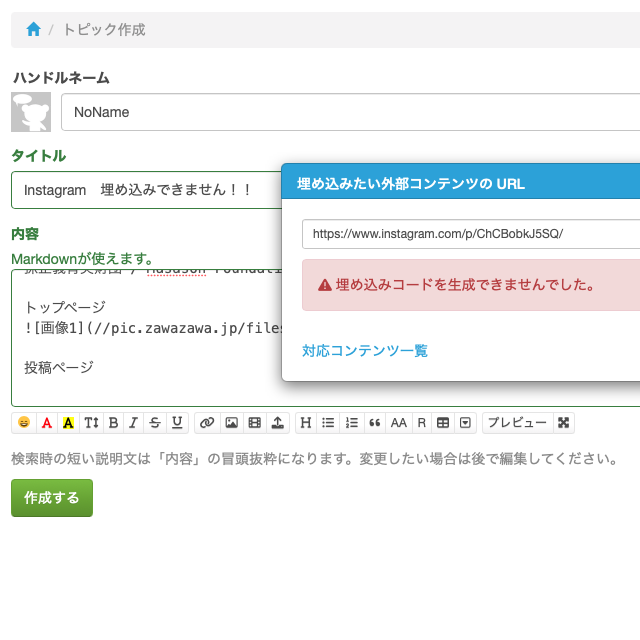Click the ハンドルネーム label
Viewport: 640px width, 640px height.
tap(61, 78)
